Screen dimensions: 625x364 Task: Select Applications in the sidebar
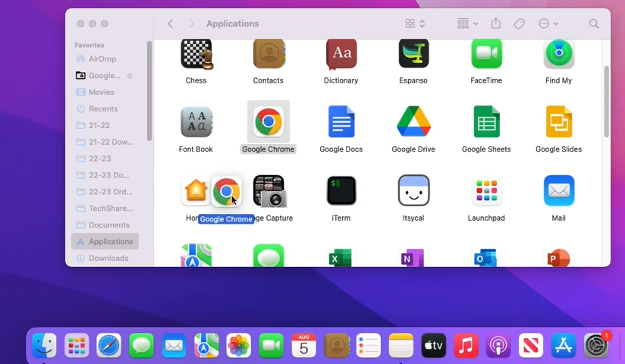tap(105, 242)
